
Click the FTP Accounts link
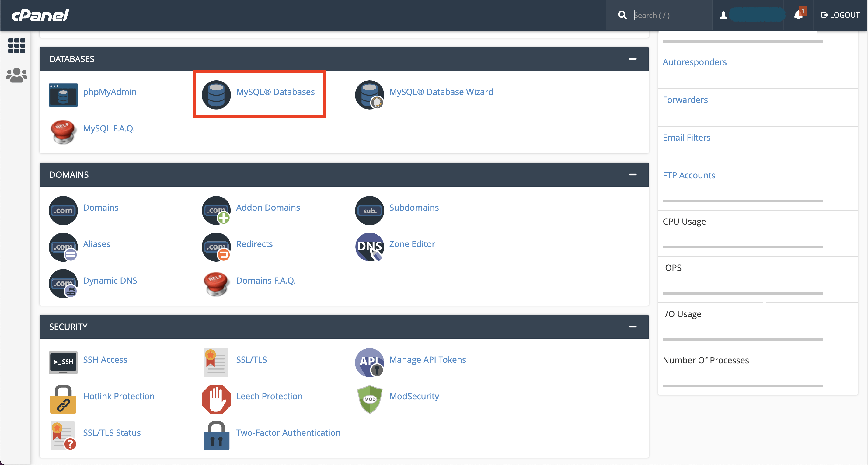pyautogui.click(x=688, y=175)
